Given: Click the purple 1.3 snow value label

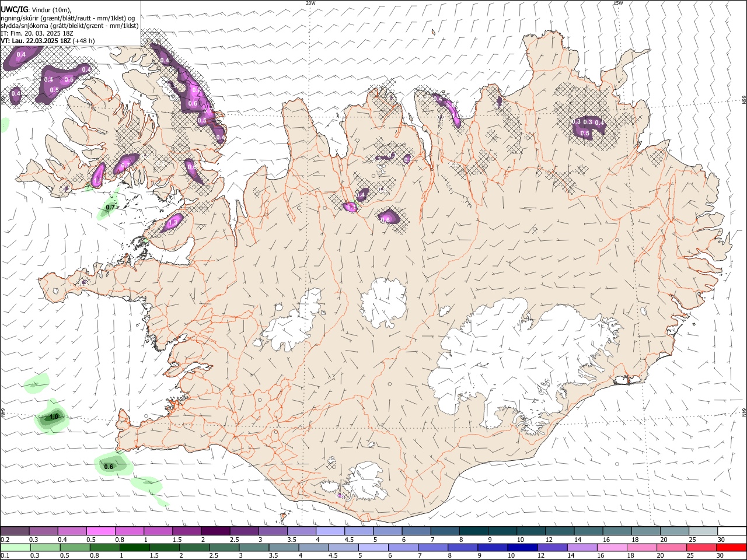Looking at the screenshot, I should pyautogui.click(x=173, y=222).
